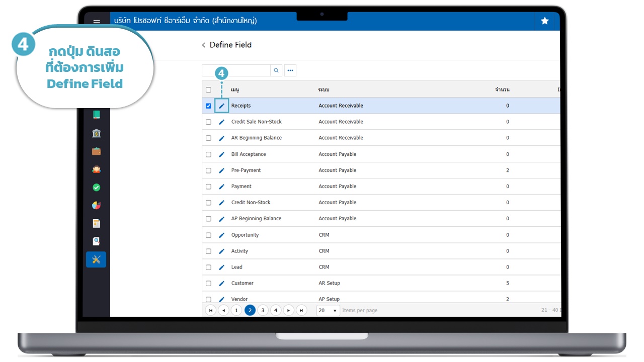Screen dimensions: 644x362
Task: Edit the Receipts row with pencil icon
Action: [x=221, y=106]
